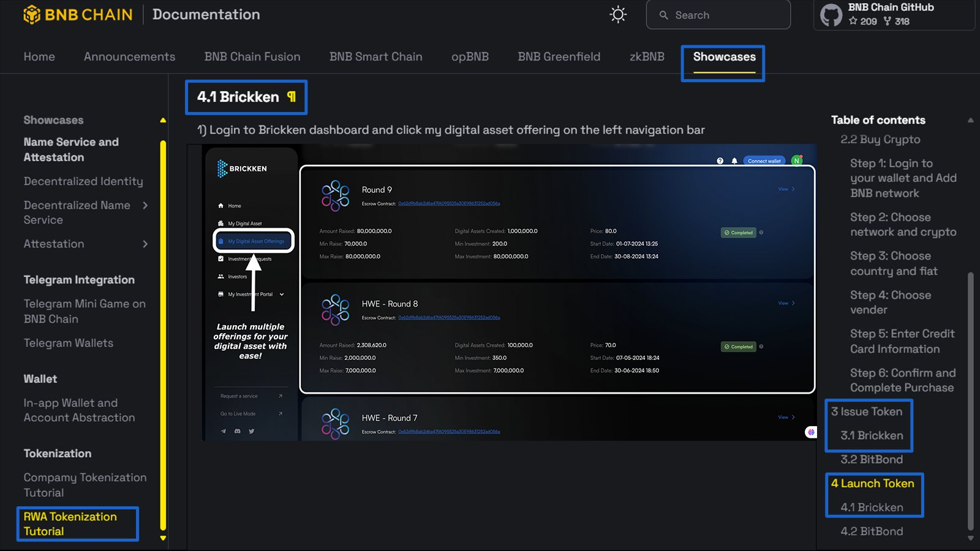Select the Showcases tab

(x=724, y=57)
